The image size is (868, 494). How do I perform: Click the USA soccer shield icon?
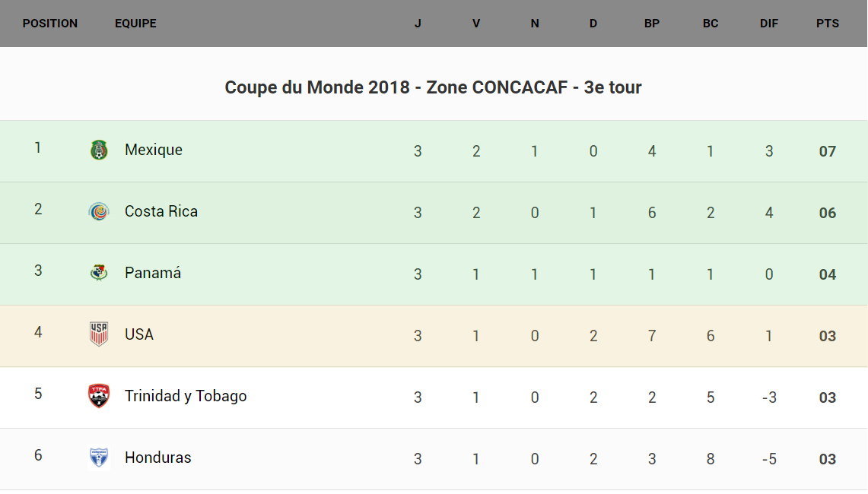tap(99, 334)
